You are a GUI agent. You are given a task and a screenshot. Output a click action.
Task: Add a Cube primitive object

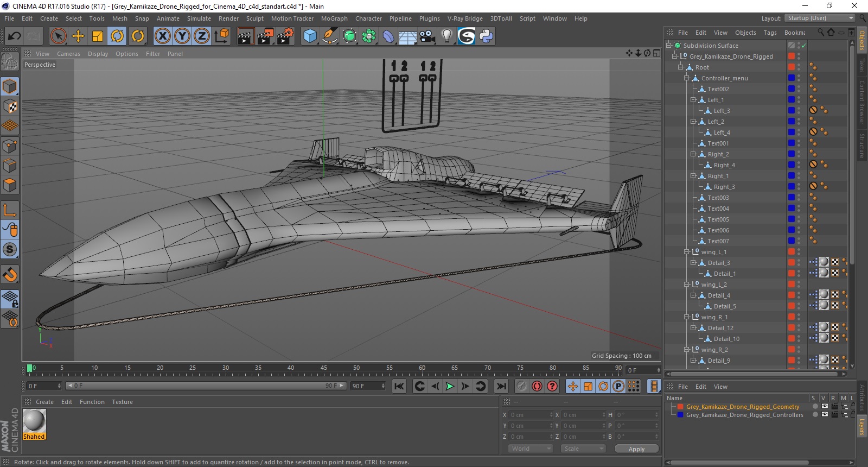pyautogui.click(x=310, y=36)
